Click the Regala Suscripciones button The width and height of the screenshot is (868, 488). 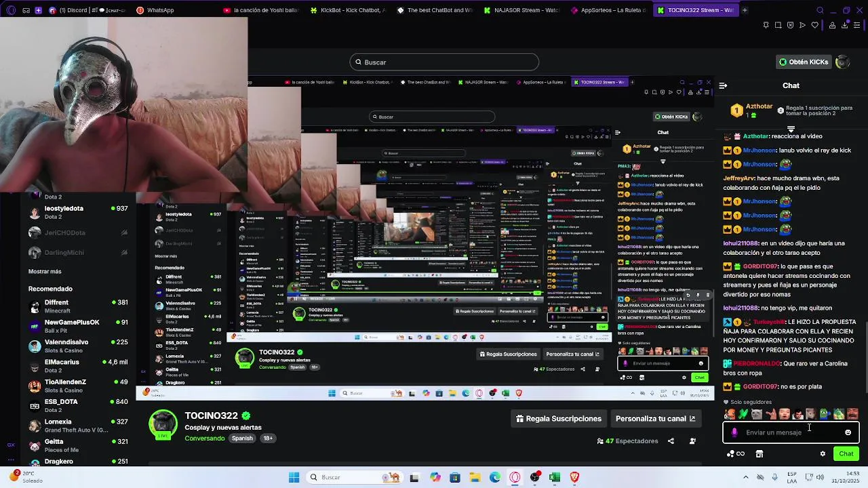[559, 419]
